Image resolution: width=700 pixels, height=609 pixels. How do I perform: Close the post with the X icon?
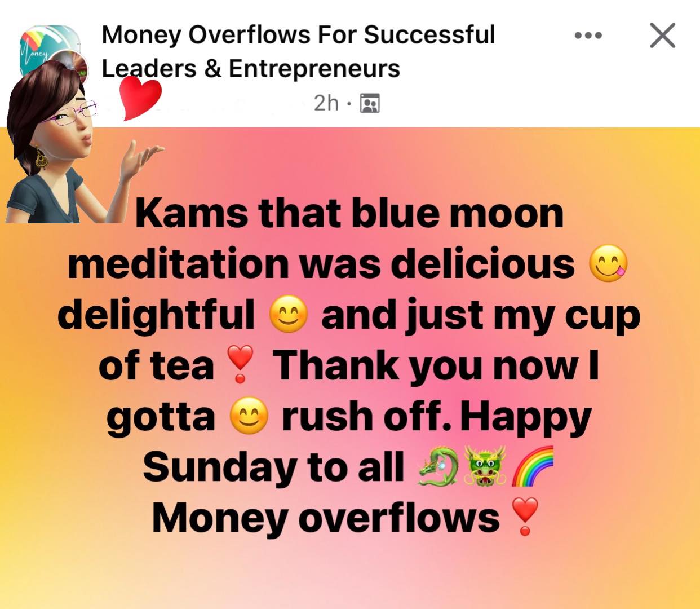pos(662,36)
